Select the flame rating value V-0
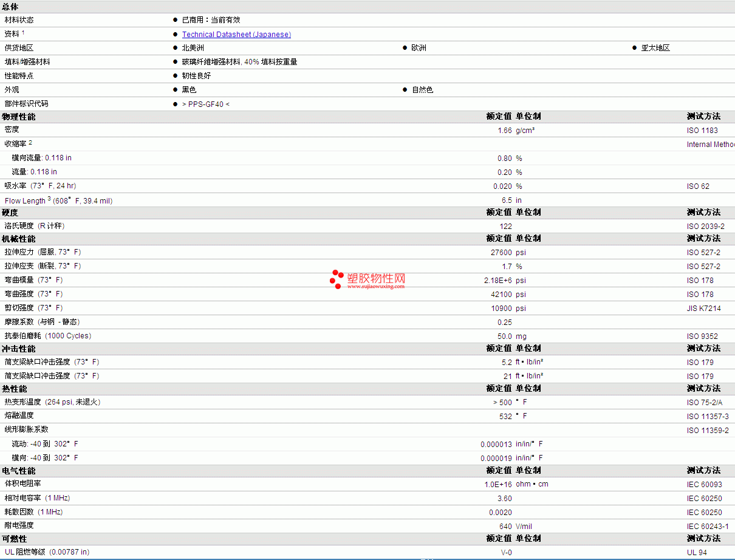Viewport: 735px width, 560px height. point(507,553)
